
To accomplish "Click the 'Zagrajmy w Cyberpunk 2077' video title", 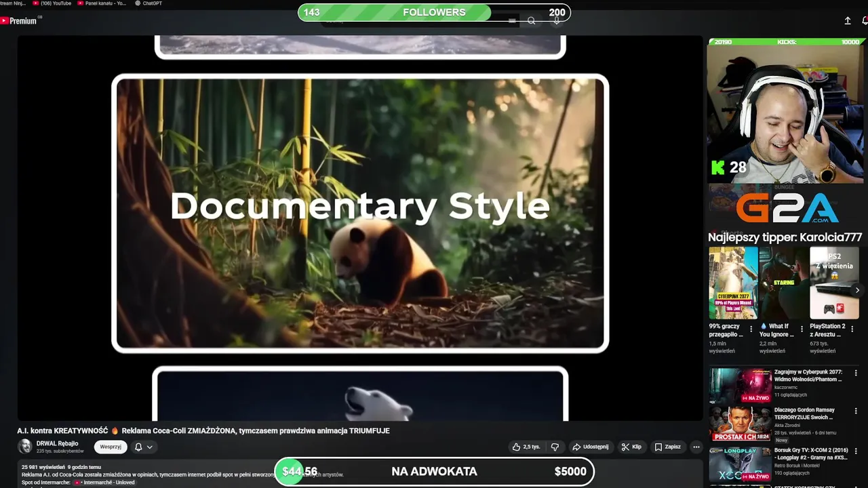I will [808, 375].
